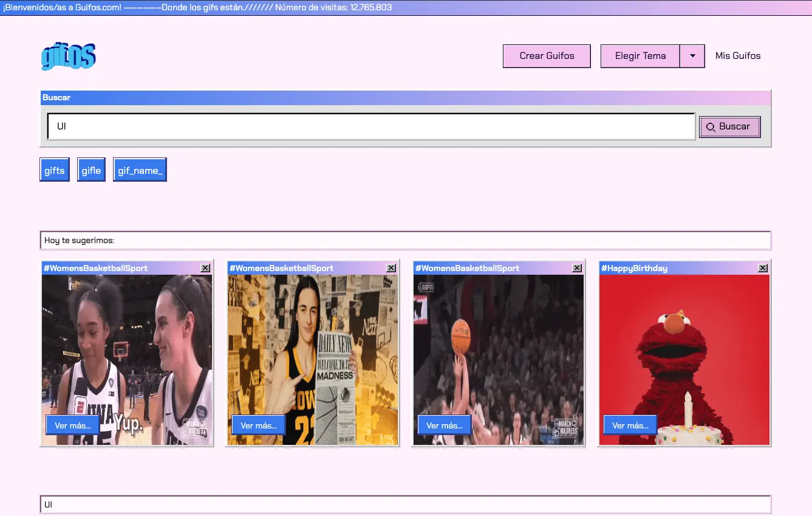The image size is (812, 516).
Task: Click Ver más on the basketball shot gif
Action: pos(445,425)
